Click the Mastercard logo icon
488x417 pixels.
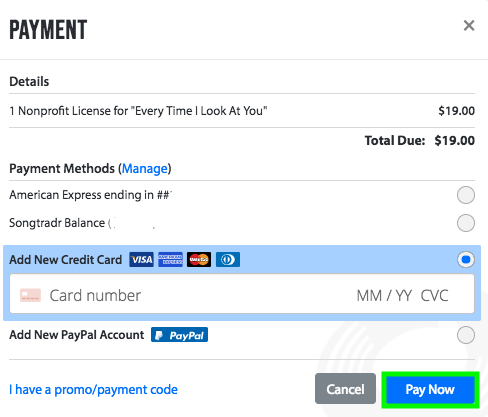199,260
